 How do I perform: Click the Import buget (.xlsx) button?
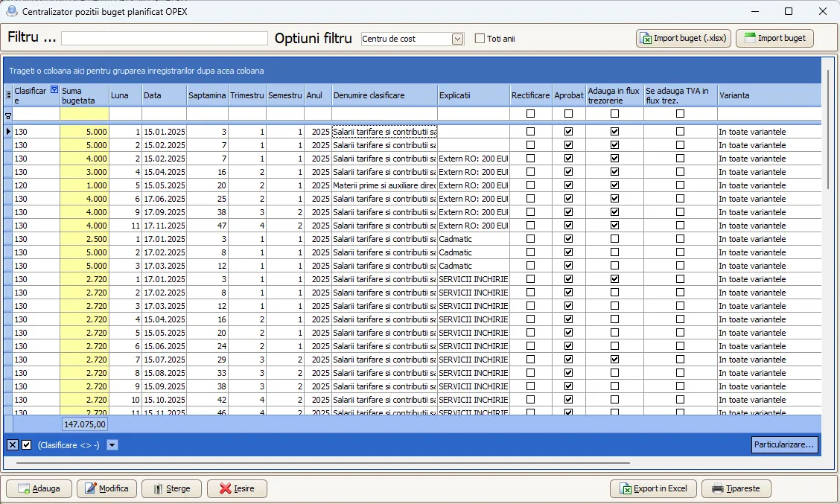pos(683,39)
